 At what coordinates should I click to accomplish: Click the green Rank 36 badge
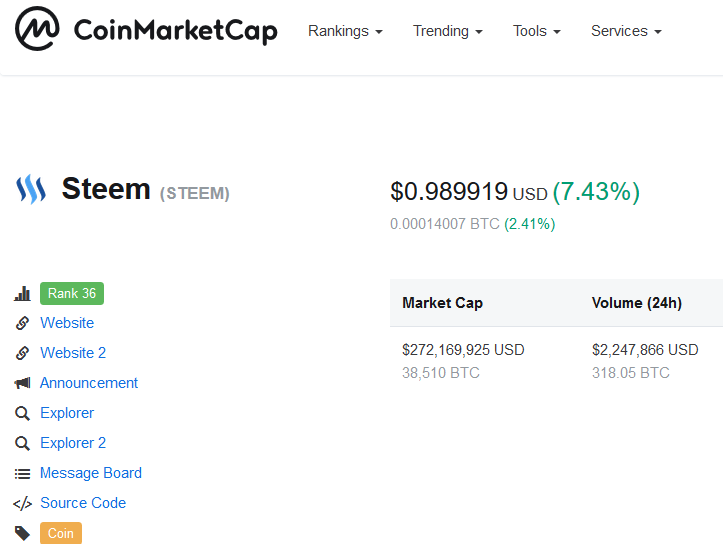[x=72, y=294]
